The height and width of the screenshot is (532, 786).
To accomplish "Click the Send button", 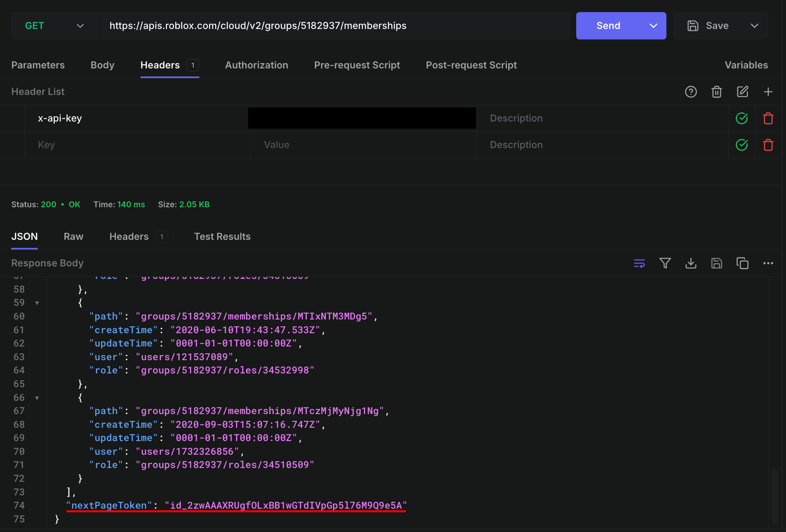I will tap(608, 26).
